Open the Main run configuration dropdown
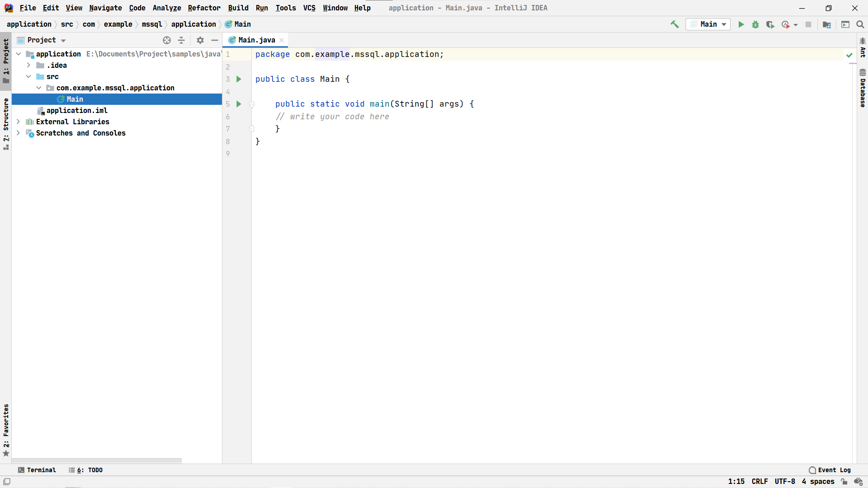Viewport: 868px width, 488px height. 708,24
